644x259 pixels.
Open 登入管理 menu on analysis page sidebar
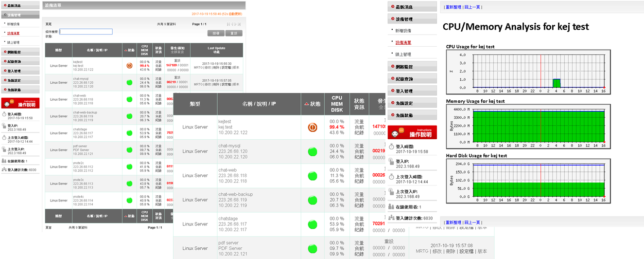coord(412,91)
